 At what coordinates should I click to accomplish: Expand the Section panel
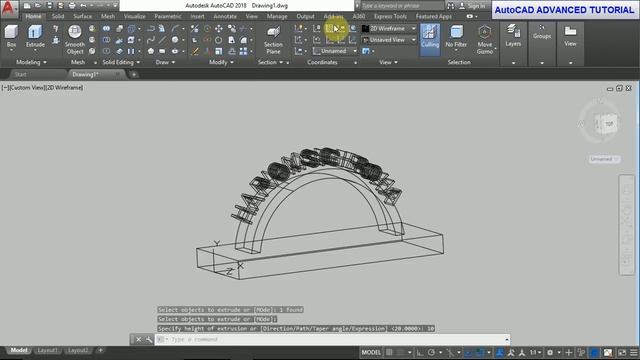pos(270,62)
